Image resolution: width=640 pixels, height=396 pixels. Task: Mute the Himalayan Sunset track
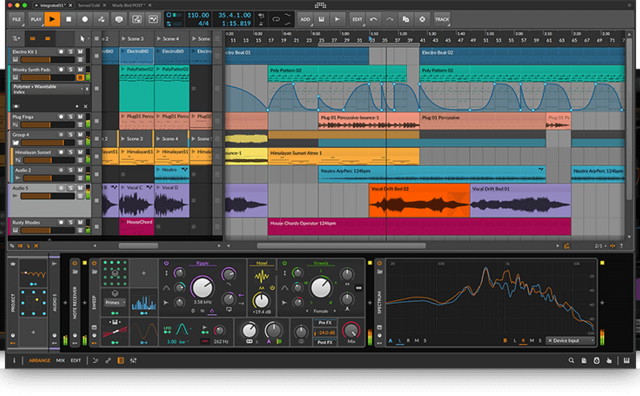pos(80,152)
